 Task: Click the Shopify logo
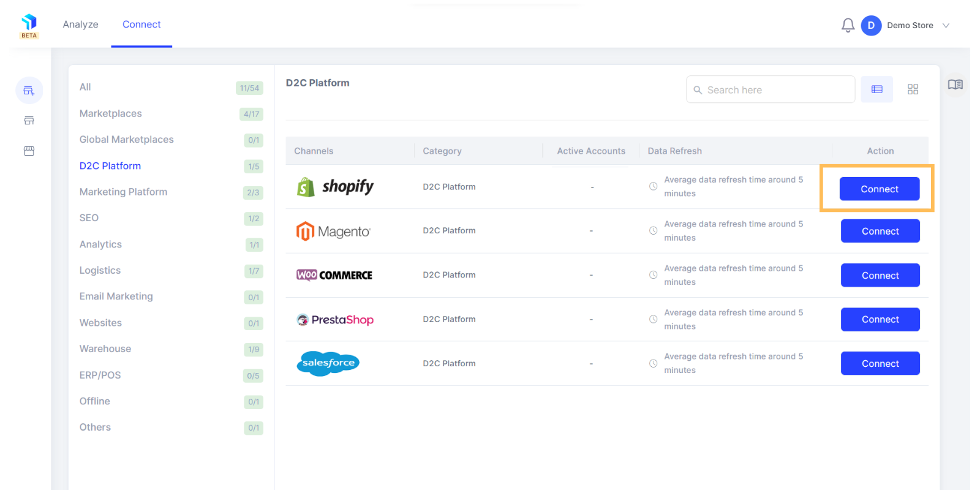(x=335, y=187)
